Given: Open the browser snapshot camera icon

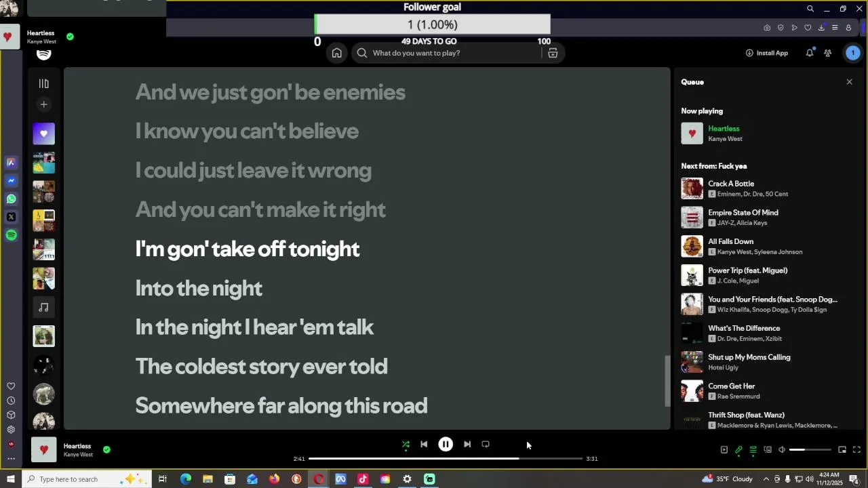Looking at the screenshot, I should click(767, 28).
